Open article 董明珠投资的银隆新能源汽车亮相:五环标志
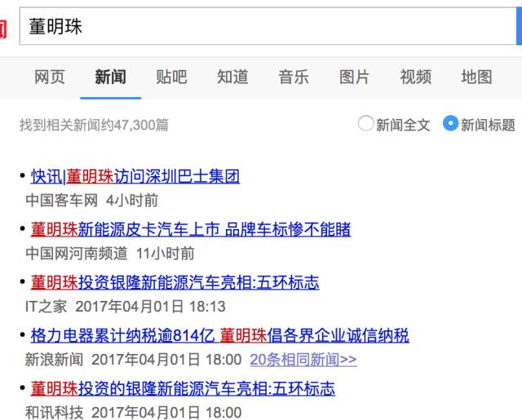 click(x=183, y=388)
